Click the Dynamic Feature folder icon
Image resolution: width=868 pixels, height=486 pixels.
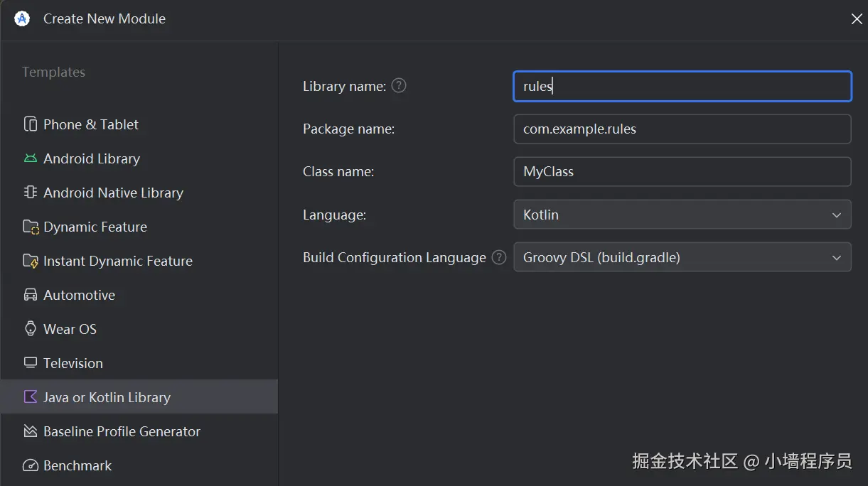[31, 227]
